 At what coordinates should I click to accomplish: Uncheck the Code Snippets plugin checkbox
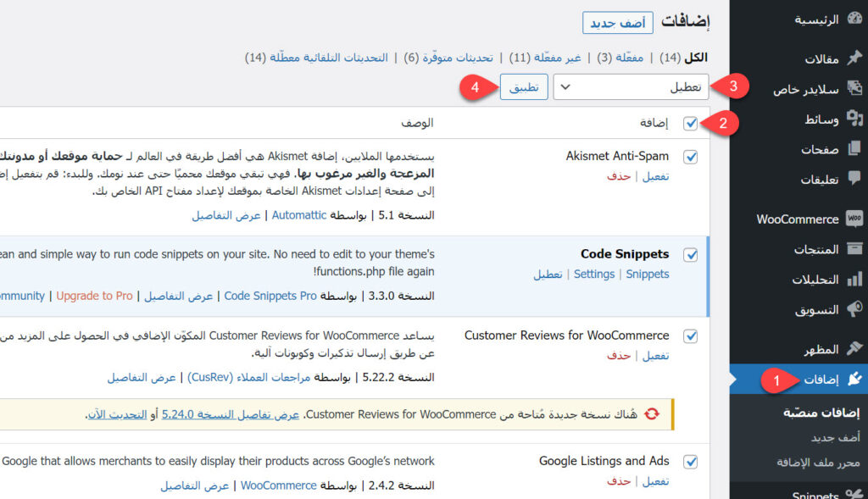click(x=691, y=254)
